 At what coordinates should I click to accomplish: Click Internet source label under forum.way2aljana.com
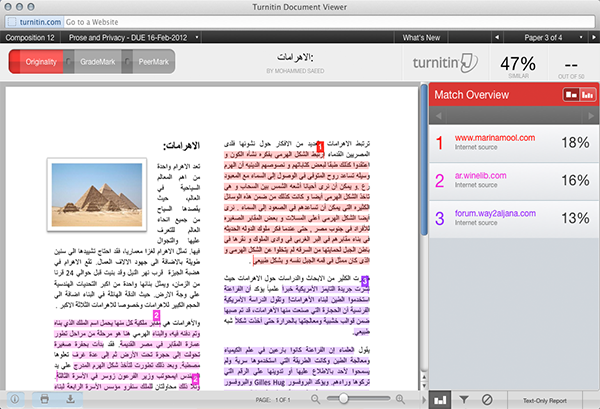[x=476, y=223]
